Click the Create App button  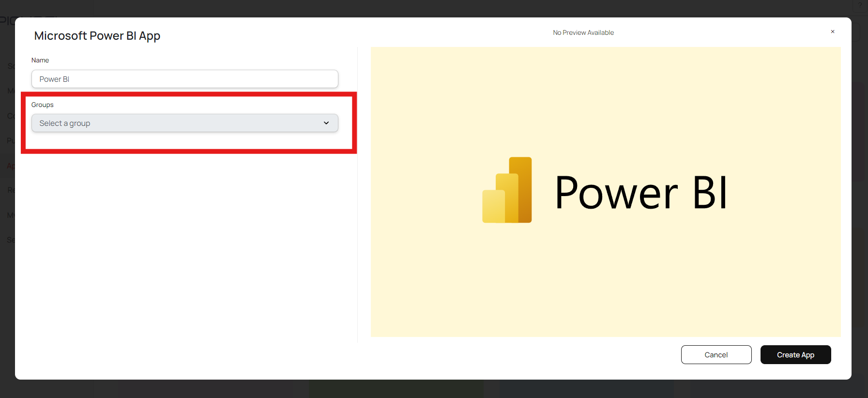pyautogui.click(x=795, y=354)
